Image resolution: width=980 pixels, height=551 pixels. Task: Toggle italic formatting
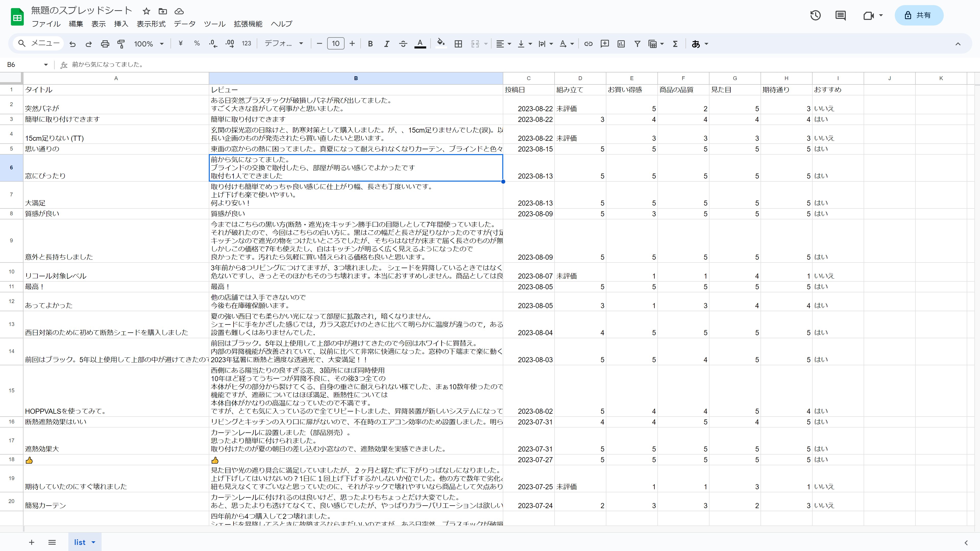(387, 44)
